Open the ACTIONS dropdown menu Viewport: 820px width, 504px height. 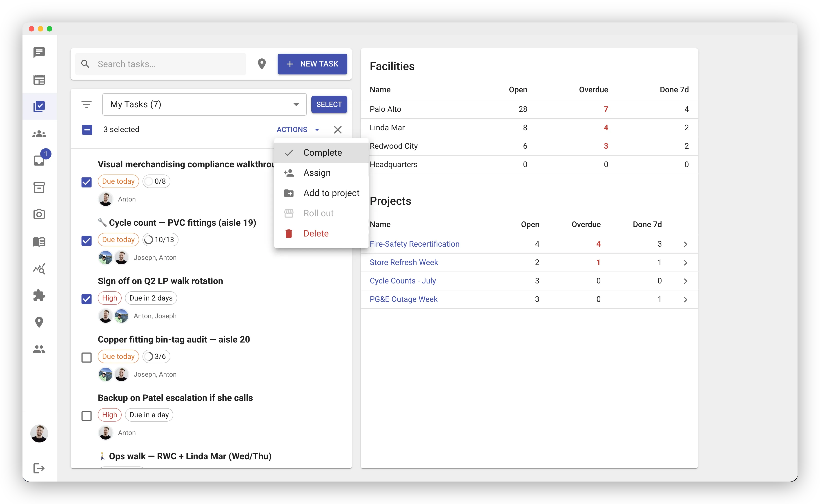click(x=298, y=130)
